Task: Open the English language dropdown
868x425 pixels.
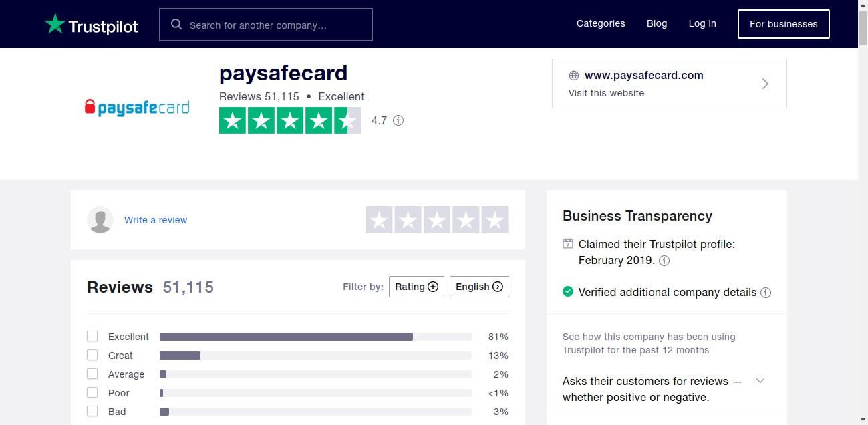Action: 479,287
